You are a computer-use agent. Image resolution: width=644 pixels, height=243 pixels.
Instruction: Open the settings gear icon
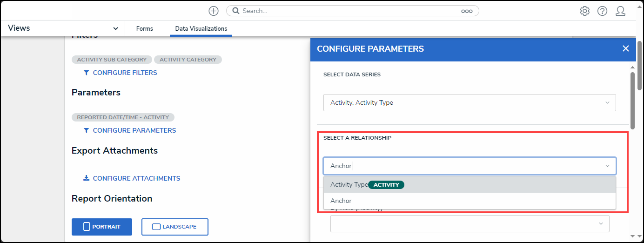point(584,11)
